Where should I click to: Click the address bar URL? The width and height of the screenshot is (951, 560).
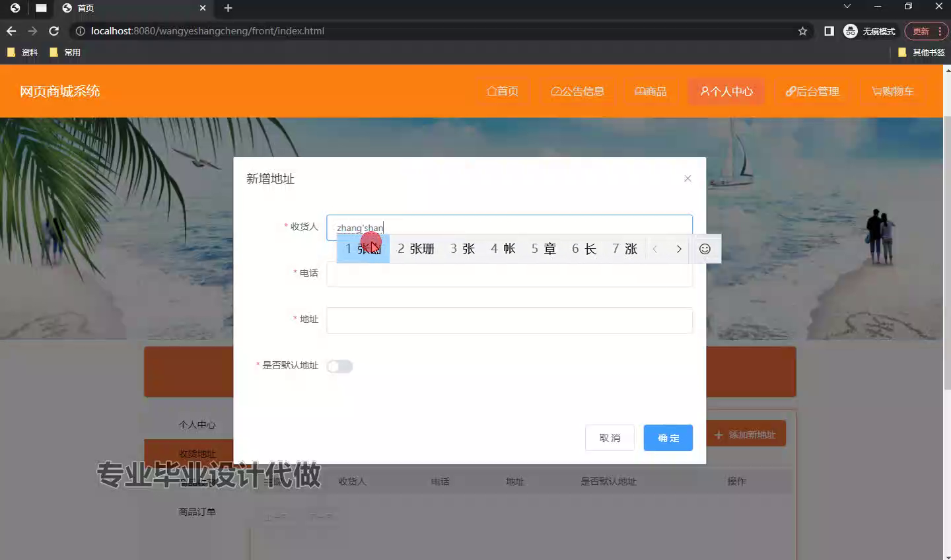click(207, 31)
